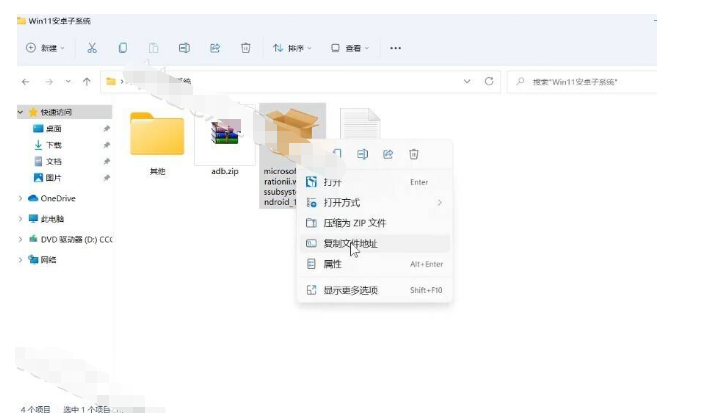
Task: Click the search box for Win11安卓子系统
Action: (x=582, y=82)
